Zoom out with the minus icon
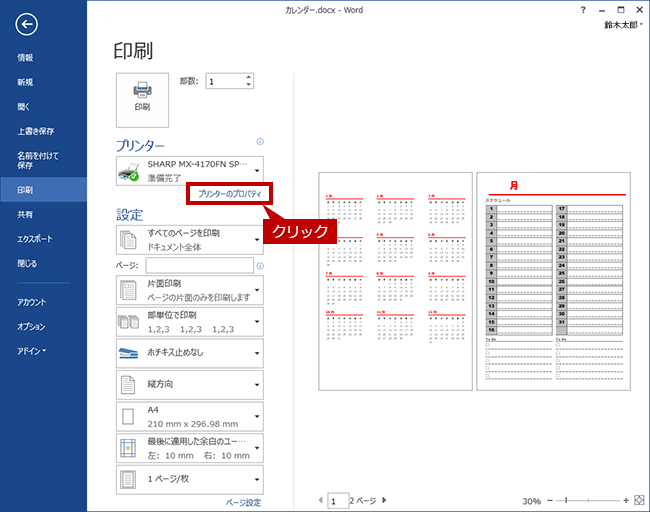The height and width of the screenshot is (512, 650). coord(550,500)
